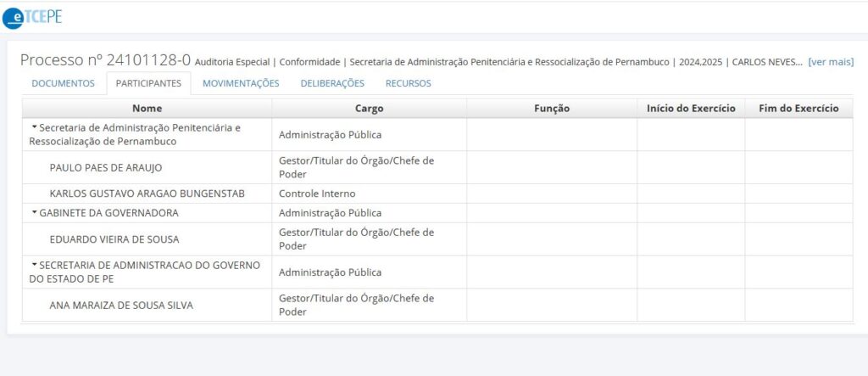Select KARLOS GUSTAVO ARAGAO BUNGENSTAB row
868x376 pixels.
pos(437,194)
